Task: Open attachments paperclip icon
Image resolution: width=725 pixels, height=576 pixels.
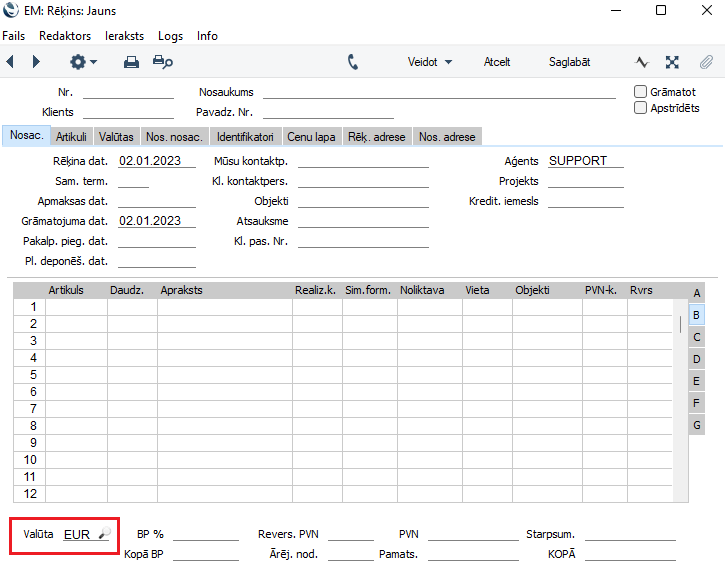Action: point(706,62)
